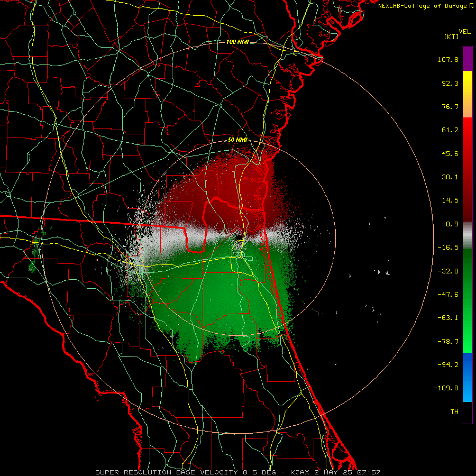Click the 30.1 legend value

click(450, 177)
